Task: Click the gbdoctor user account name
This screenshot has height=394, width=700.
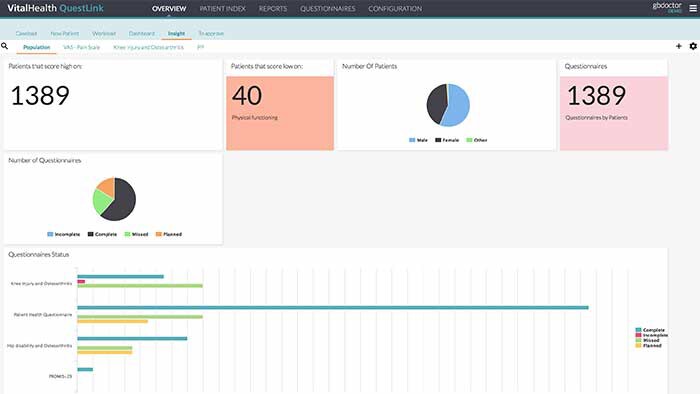Action: (x=667, y=5)
